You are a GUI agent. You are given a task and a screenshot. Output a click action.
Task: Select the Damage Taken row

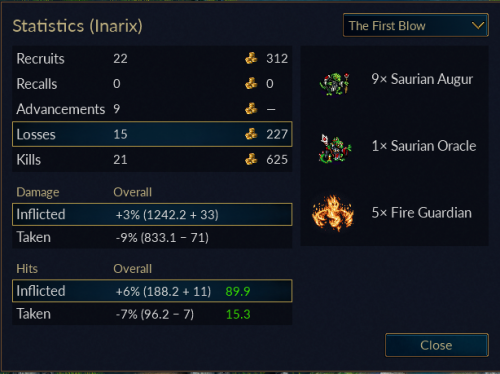click(x=152, y=237)
